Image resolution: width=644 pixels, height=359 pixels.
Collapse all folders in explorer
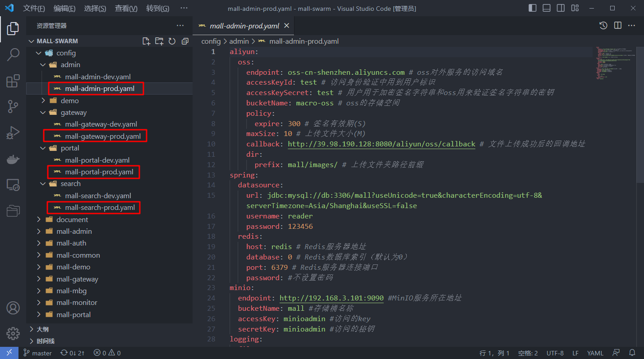[x=185, y=41]
